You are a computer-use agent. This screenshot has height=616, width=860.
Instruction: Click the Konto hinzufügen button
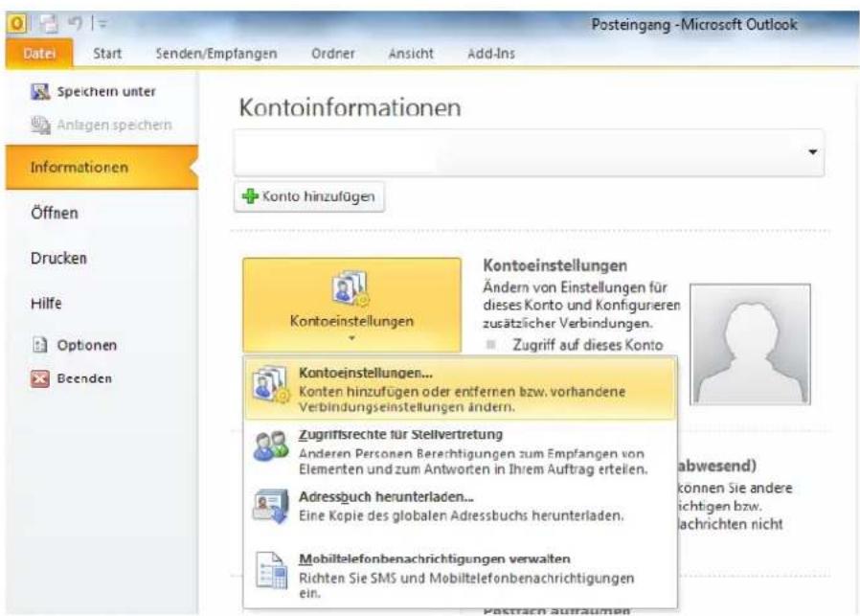coord(309,196)
